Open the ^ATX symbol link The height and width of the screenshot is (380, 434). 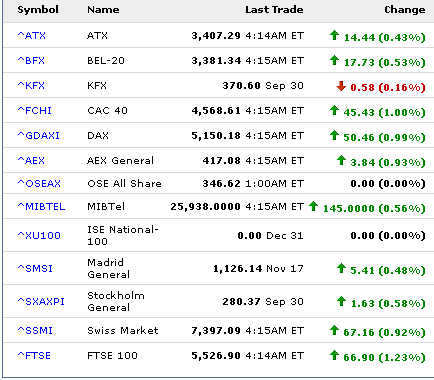point(31,35)
